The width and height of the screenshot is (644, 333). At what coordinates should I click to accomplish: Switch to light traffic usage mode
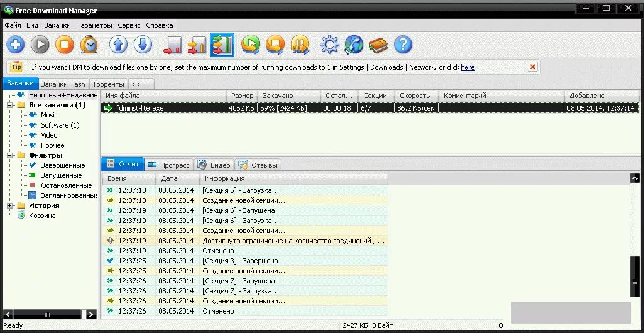click(x=173, y=45)
